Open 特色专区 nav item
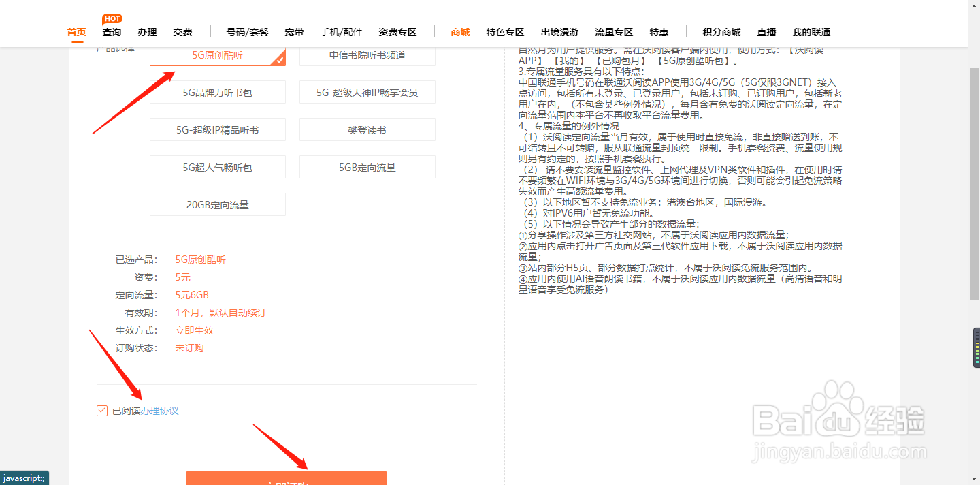 505,32
